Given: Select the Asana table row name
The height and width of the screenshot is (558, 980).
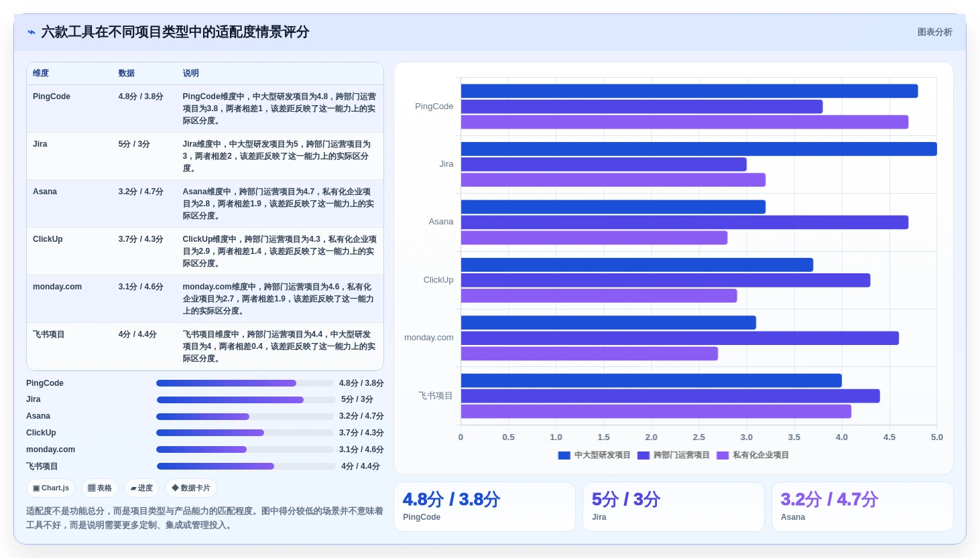Looking at the screenshot, I should 45,192.
